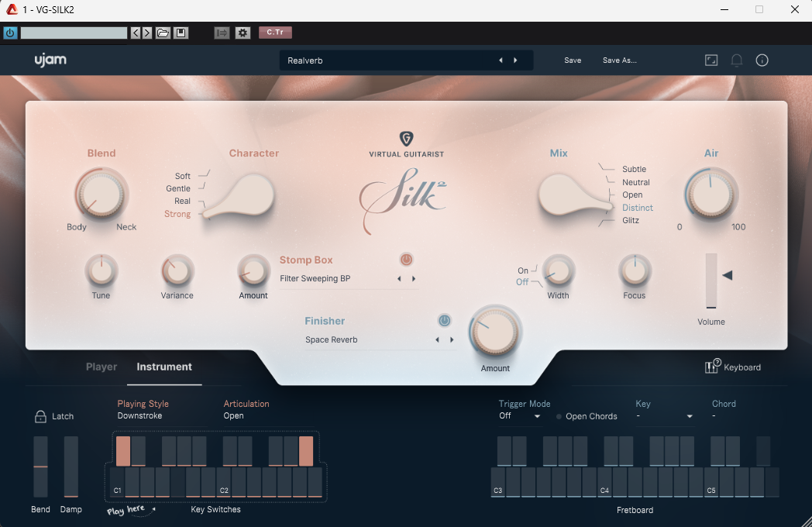Click the Variance knob
Viewport: 812px width, 527px height.
tap(177, 271)
